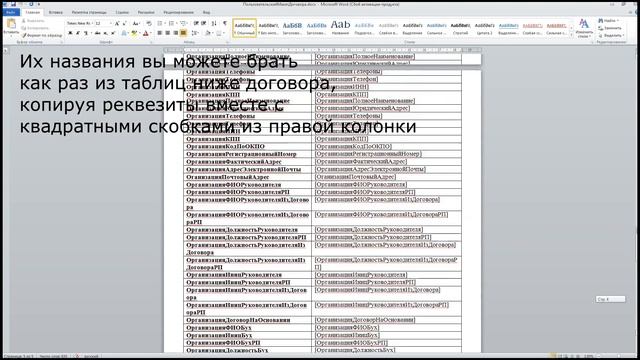This screenshot has width=640, height=360.
Task: Click the Clear Formatting icon
Action: 149,24
